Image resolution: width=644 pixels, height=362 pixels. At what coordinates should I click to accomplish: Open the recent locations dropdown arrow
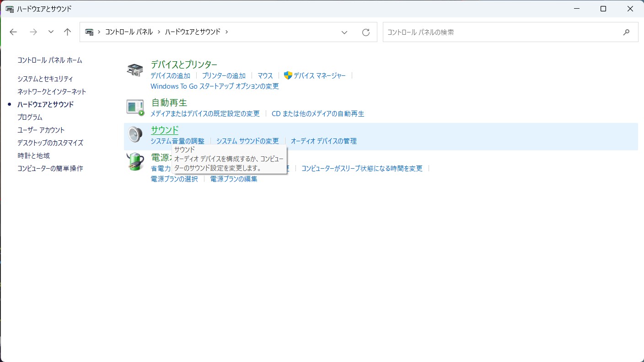pyautogui.click(x=51, y=32)
